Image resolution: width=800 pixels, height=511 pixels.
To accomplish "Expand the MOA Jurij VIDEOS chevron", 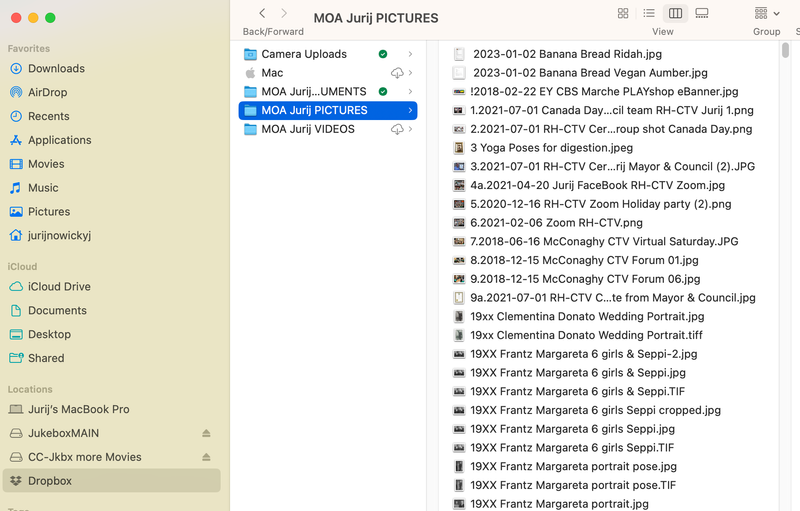I will pos(410,130).
